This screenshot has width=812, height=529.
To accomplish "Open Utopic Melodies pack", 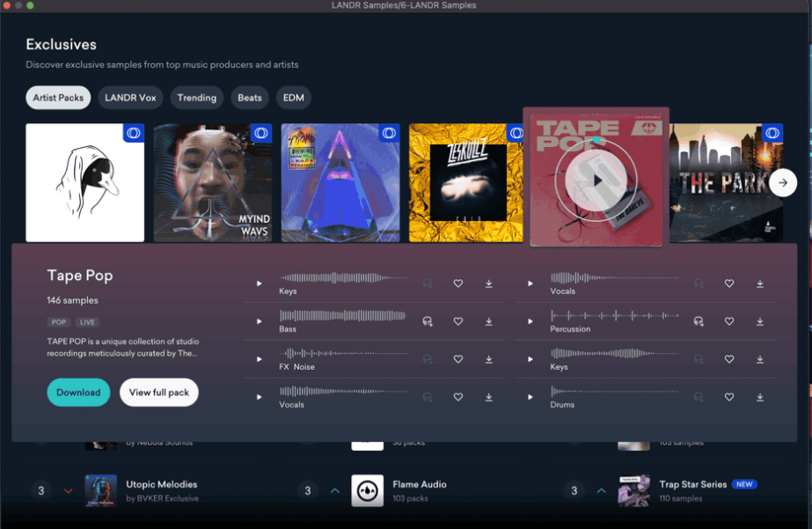I will coord(162,484).
